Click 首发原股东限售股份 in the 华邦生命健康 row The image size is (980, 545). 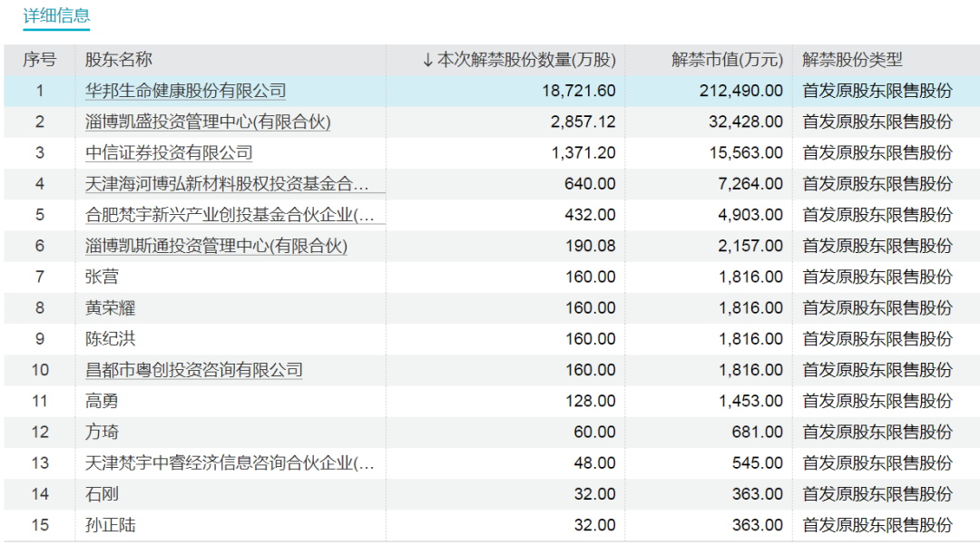877,92
